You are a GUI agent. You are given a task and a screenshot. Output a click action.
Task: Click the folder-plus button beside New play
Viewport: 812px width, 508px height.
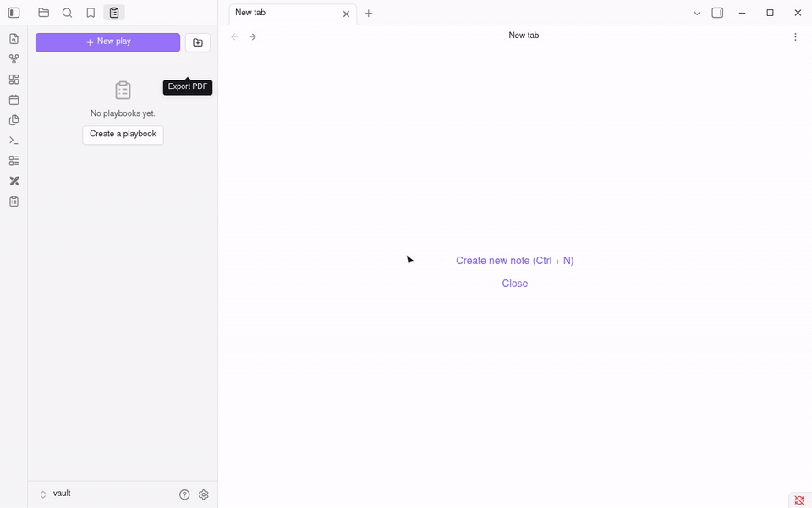coord(198,42)
